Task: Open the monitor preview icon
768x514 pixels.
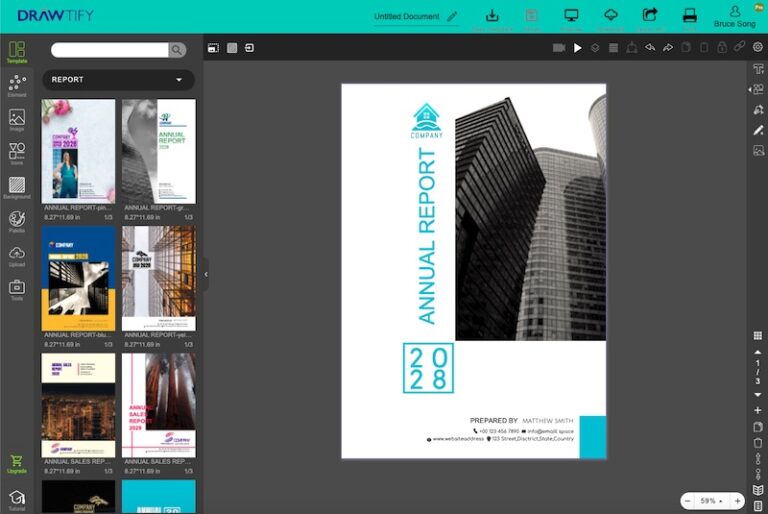Action: tap(571, 15)
